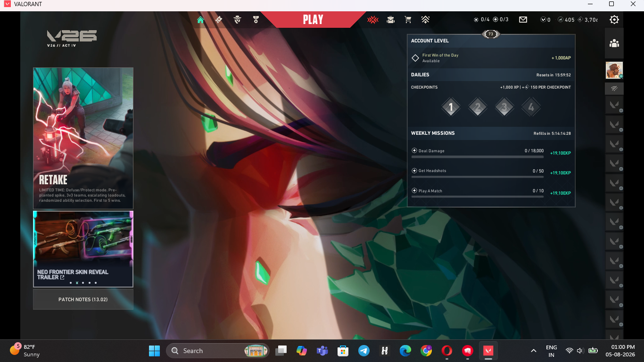
Task: Click the "DAILIES" heading
Action: click(x=420, y=74)
